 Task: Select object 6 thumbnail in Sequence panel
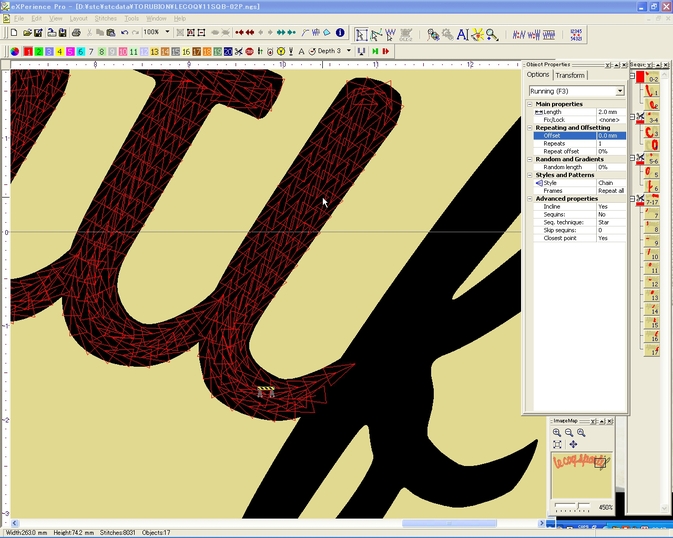(x=652, y=186)
